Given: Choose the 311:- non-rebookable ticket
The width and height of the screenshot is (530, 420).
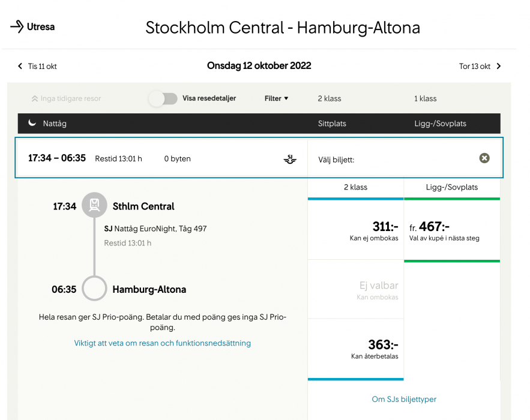Looking at the screenshot, I should click(x=355, y=231).
